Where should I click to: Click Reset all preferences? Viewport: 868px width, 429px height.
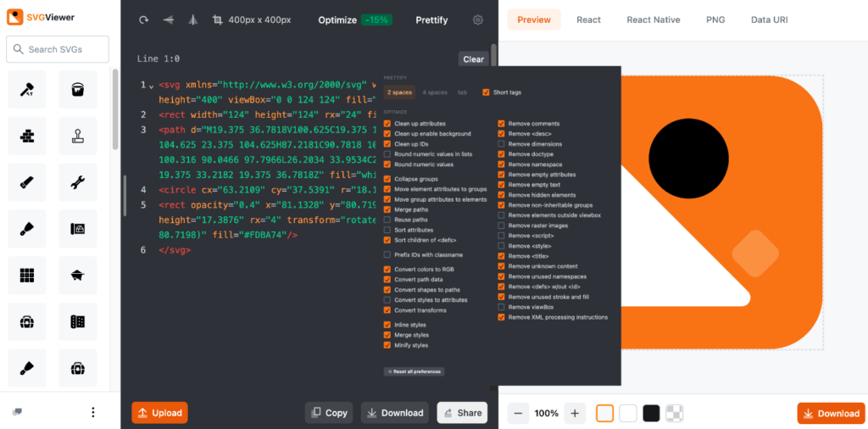414,371
